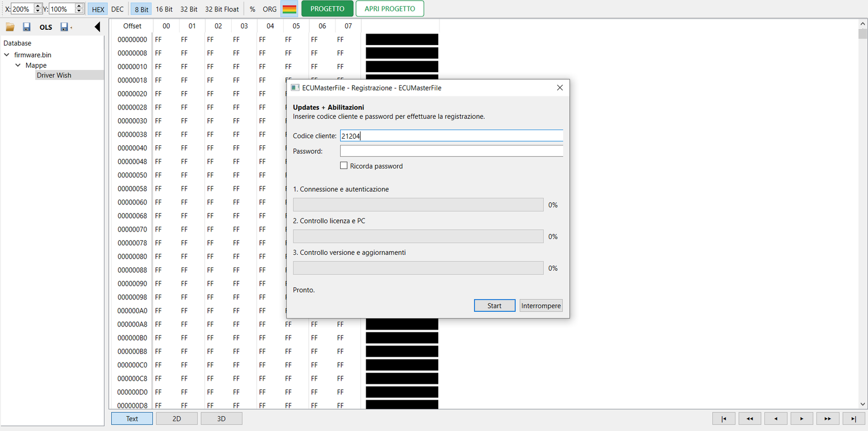Click the ECUMasterFile dialog title icon
868x431 pixels.
point(295,88)
